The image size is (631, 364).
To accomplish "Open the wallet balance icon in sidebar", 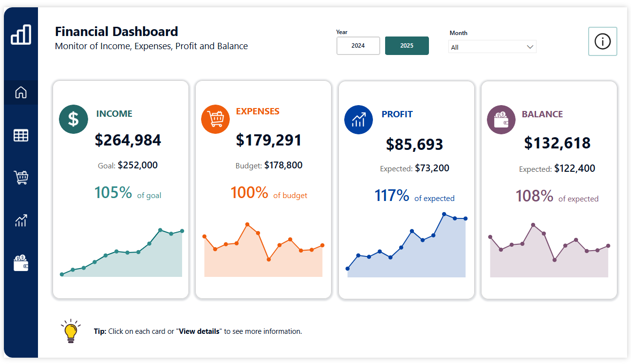I will click(x=21, y=263).
